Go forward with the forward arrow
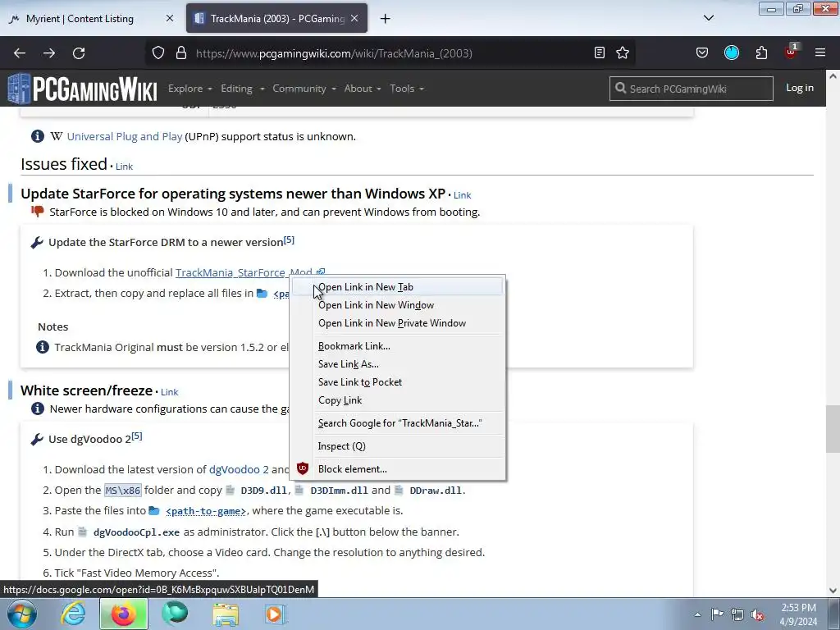This screenshot has width=840, height=630. [x=49, y=53]
